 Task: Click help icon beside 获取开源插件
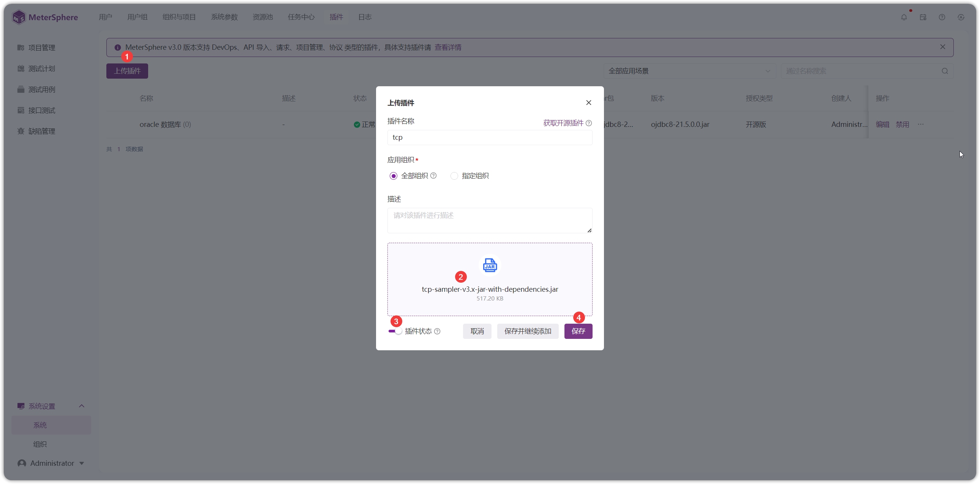tap(589, 123)
